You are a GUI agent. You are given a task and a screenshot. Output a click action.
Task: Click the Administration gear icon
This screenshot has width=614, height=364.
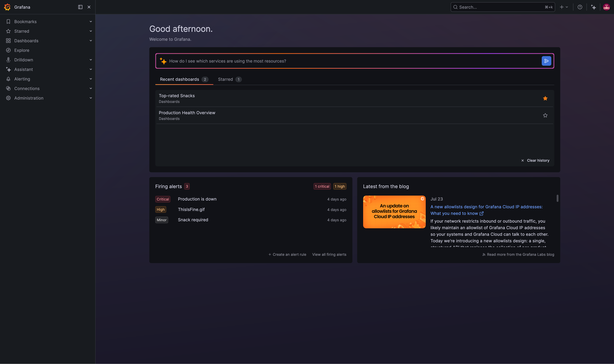8,98
